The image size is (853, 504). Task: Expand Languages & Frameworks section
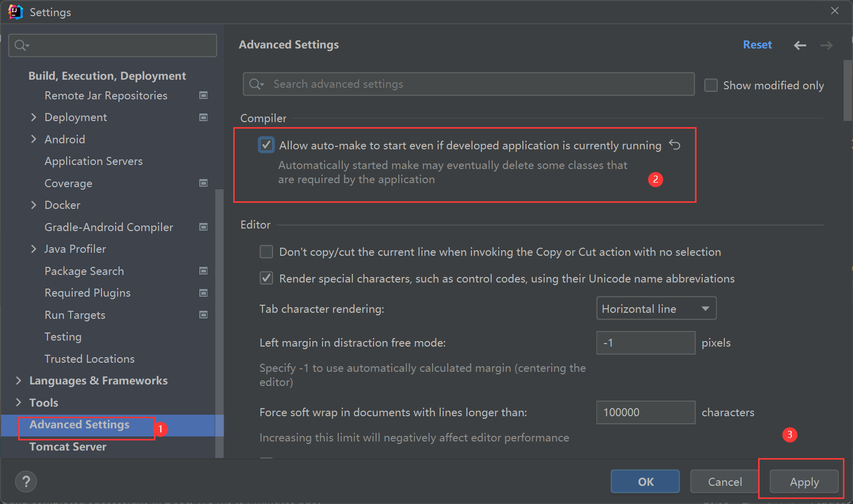tap(19, 380)
